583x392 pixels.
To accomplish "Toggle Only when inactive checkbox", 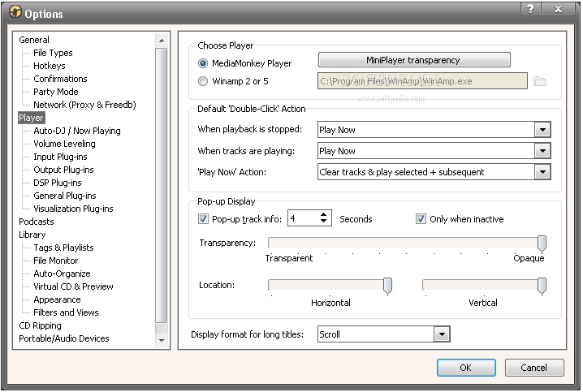I will point(421,219).
